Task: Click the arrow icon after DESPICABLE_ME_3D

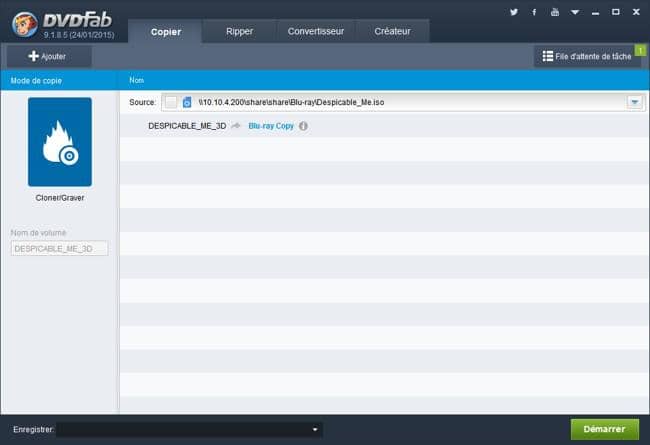Action: click(x=236, y=126)
